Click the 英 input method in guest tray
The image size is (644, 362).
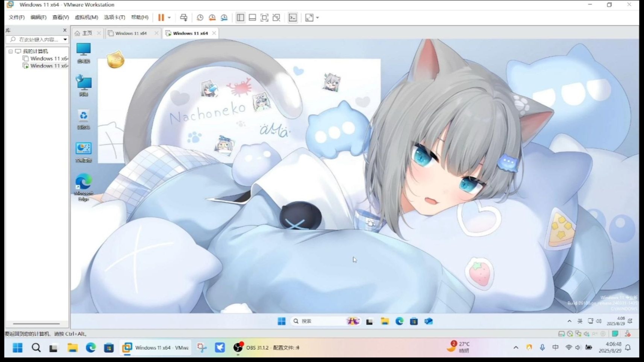(580, 321)
